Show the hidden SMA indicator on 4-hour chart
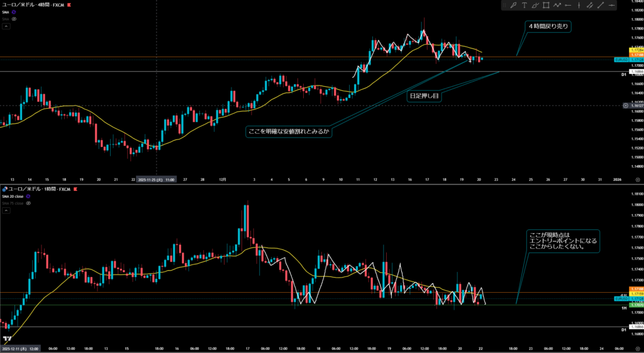 14,19
